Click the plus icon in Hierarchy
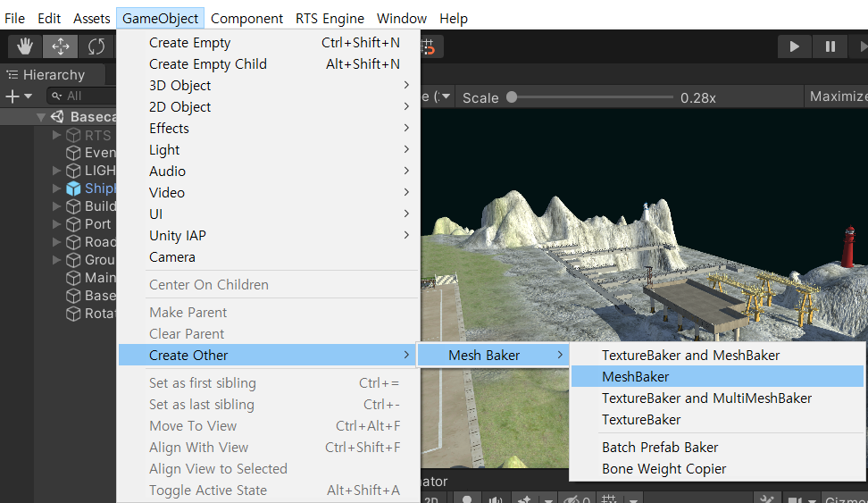Screen dimensions: 868x503 coord(13,96)
